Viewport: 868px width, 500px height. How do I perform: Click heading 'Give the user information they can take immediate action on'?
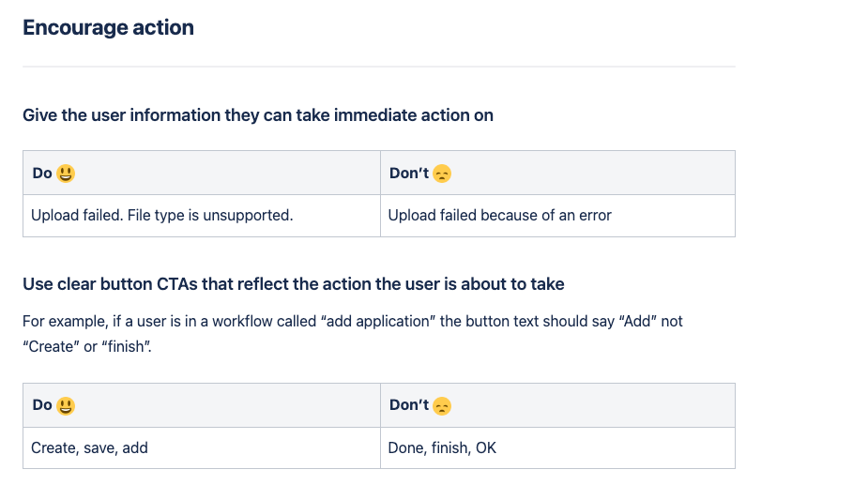coord(258,115)
